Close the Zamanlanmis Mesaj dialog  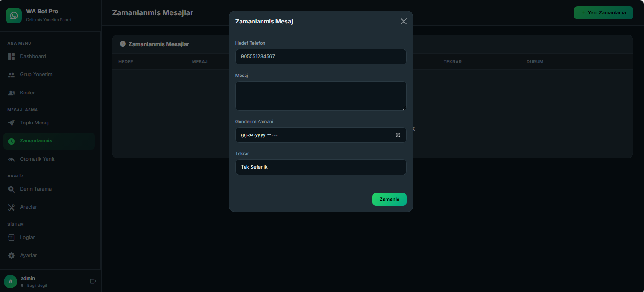(404, 22)
